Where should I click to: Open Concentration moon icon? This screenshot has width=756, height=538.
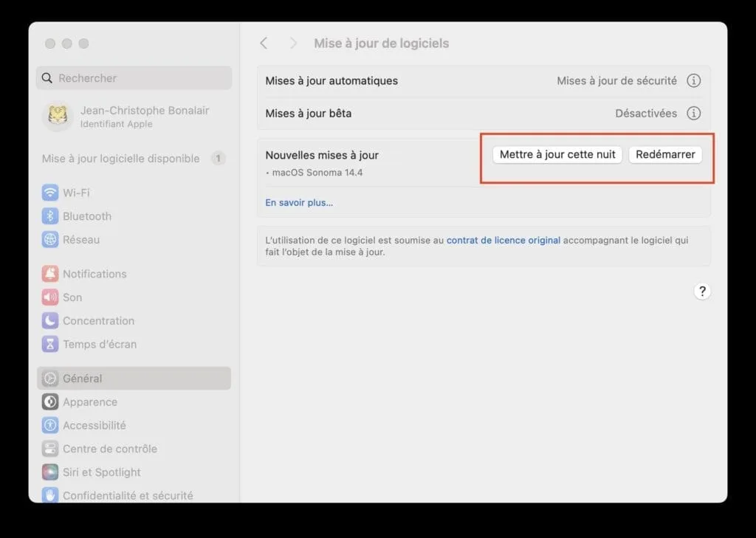(49, 320)
